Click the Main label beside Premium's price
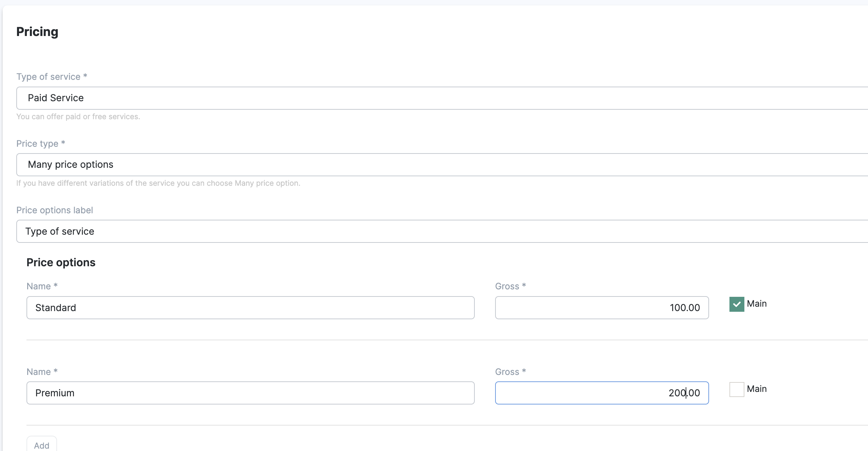 point(757,389)
